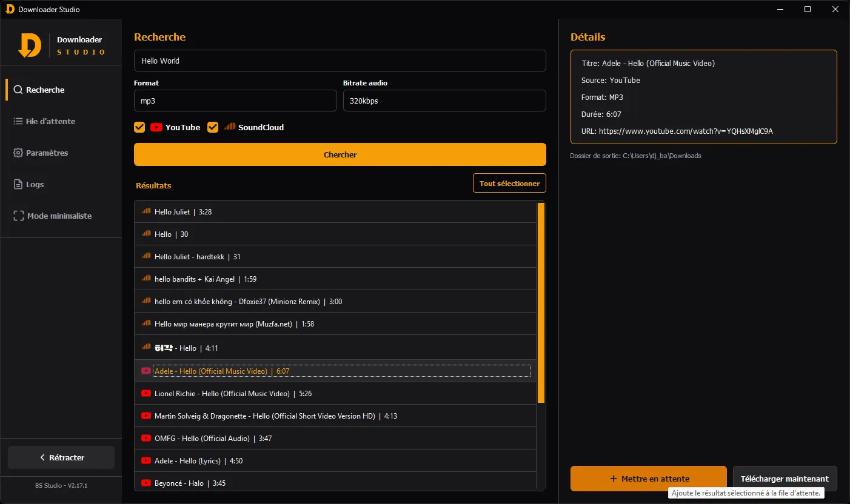Viewport: 850px width, 504px height.
Task: Click YouTube icon on Martin Solveig row
Action: coord(146,416)
